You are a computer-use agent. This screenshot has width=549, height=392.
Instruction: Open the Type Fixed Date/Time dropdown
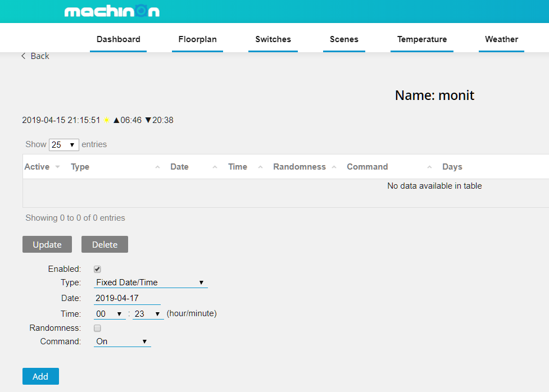[150, 282]
